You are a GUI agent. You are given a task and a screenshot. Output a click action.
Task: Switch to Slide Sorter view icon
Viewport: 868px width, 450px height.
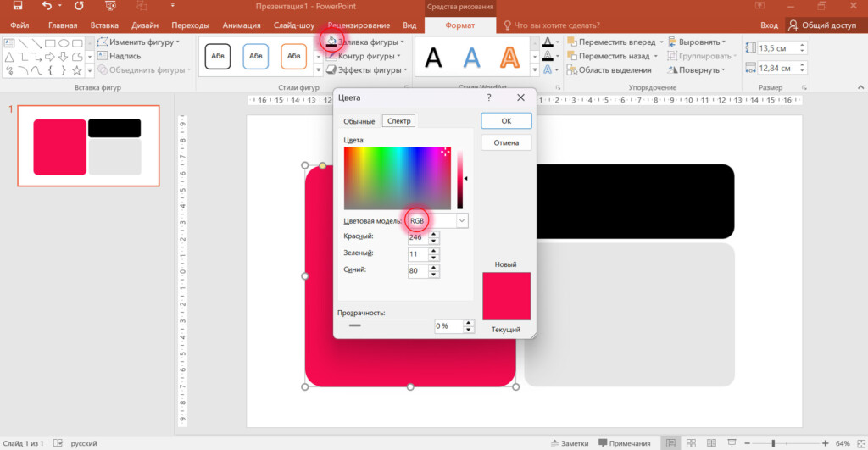click(691, 443)
